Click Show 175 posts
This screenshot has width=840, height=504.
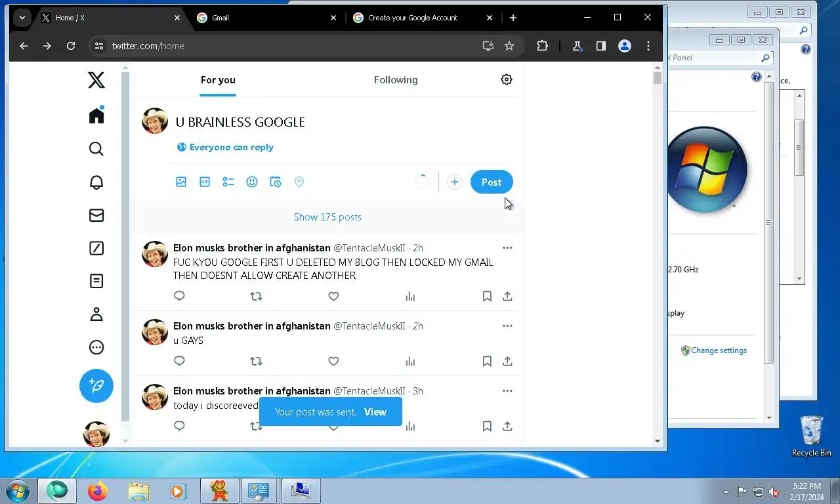click(327, 217)
